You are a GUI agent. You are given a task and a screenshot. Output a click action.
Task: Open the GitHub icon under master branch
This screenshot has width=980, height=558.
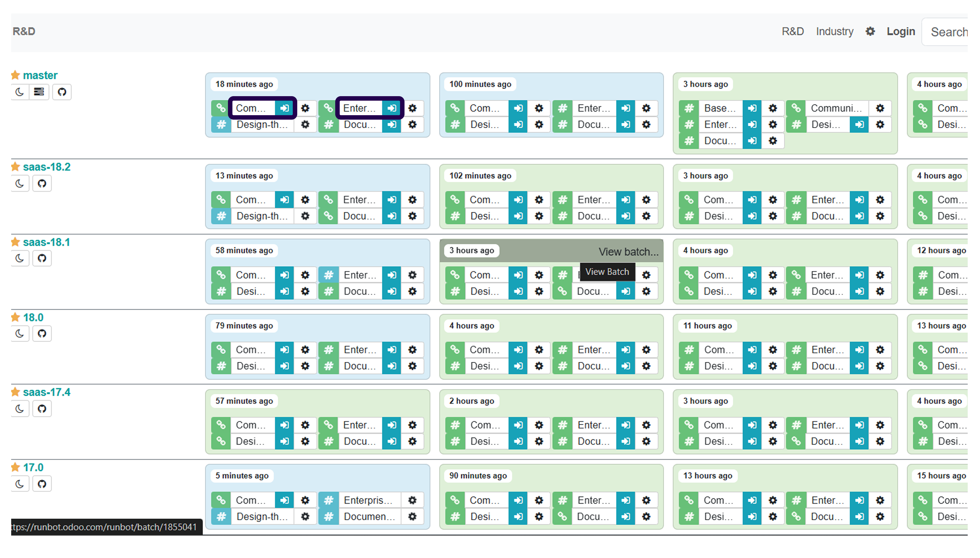62,92
